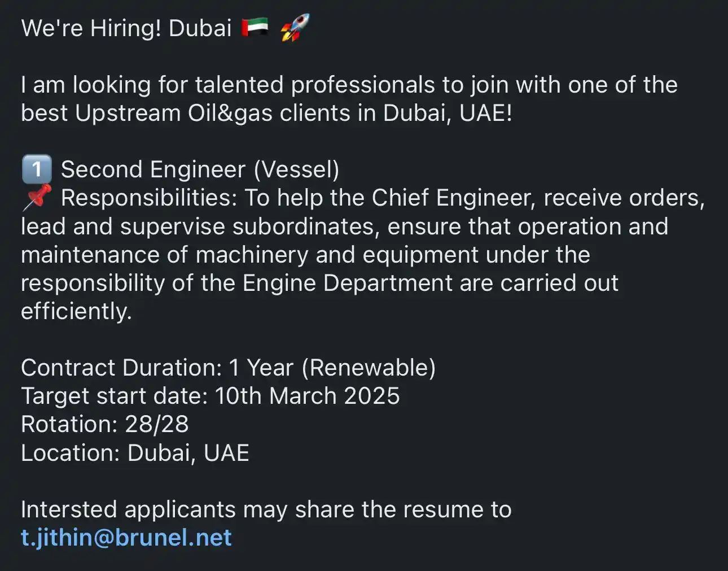
Task: Click the red pushpin emoji
Action: 37,197
